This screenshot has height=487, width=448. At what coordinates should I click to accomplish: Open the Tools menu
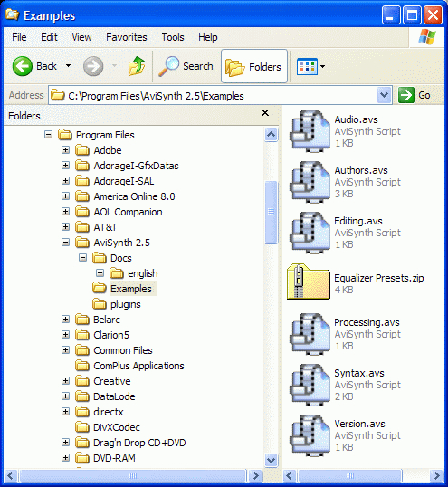pyautogui.click(x=173, y=37)
